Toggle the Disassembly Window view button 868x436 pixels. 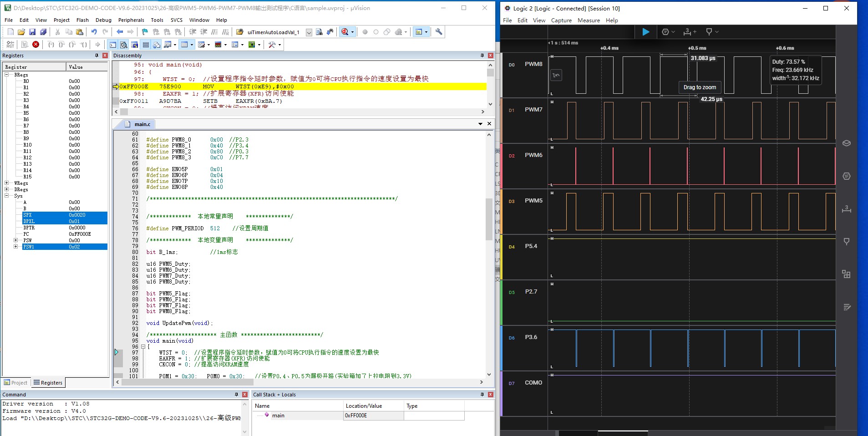124,45
